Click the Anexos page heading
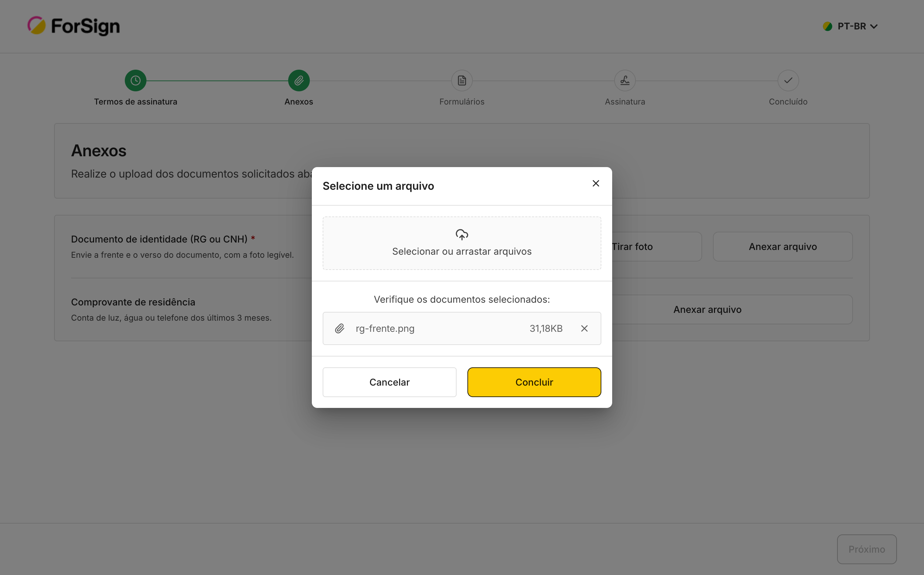This screenshot has height=575, width=924. click(x=98, y=151)
